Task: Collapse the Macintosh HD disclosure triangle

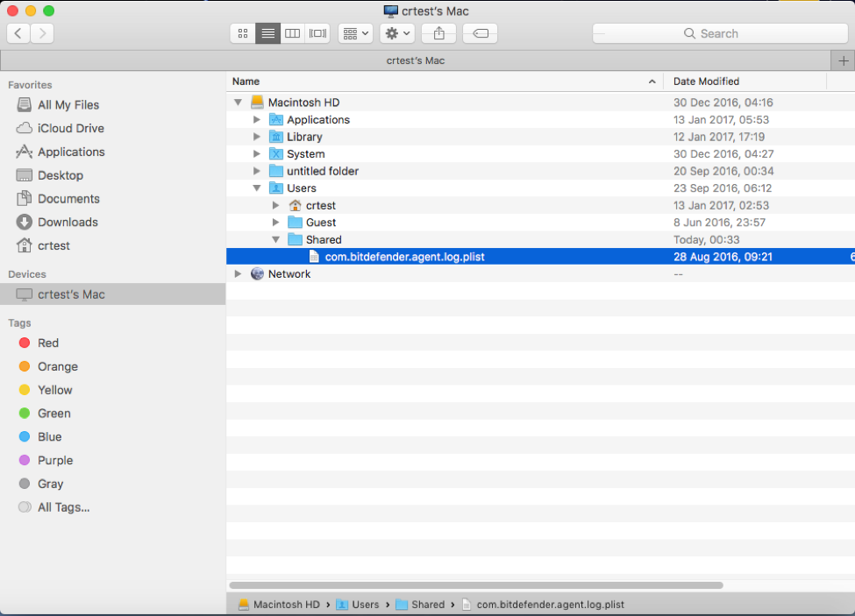Action: pyautogui.click(x=239, y=103)
